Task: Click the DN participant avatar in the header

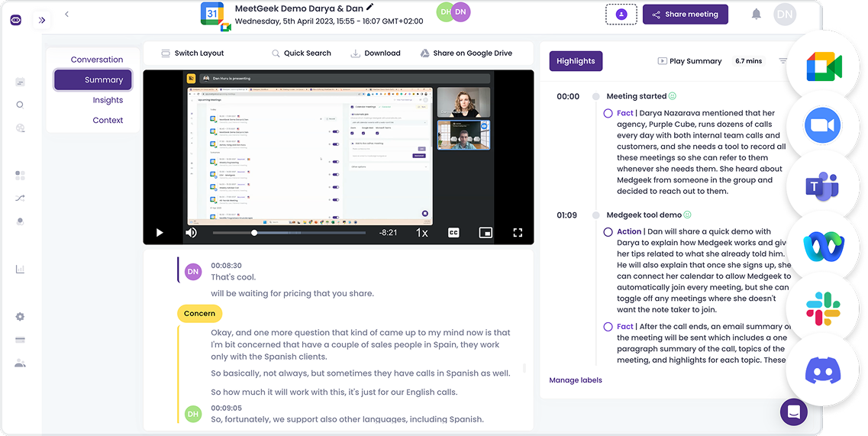Action: click(460, 11)
